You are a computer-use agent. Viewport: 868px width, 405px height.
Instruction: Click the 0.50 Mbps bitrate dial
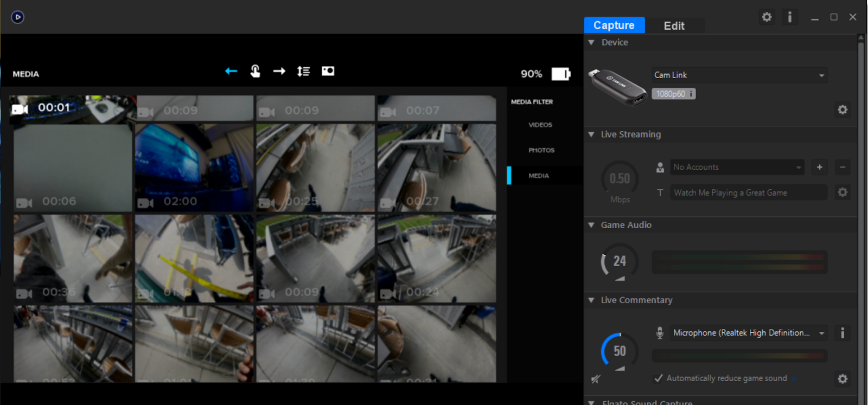(x=620, y=179)
